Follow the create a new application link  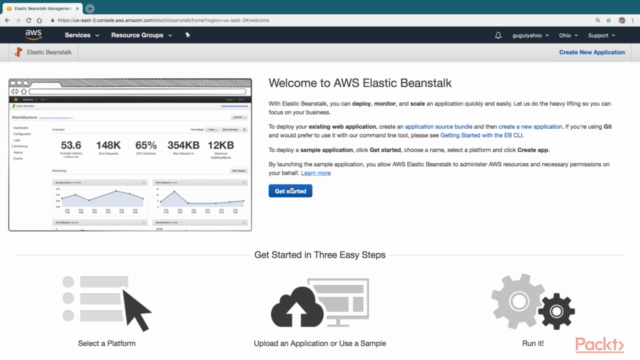(x=530, y=127)
